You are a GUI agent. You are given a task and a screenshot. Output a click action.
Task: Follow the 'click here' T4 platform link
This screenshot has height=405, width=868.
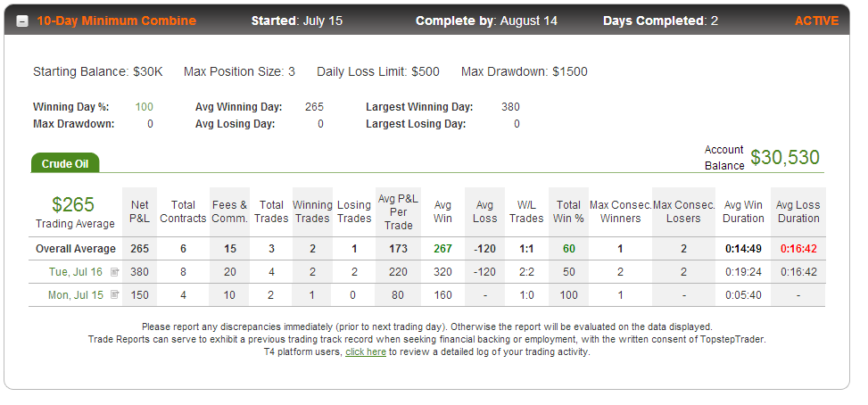[x=366, y=351]
